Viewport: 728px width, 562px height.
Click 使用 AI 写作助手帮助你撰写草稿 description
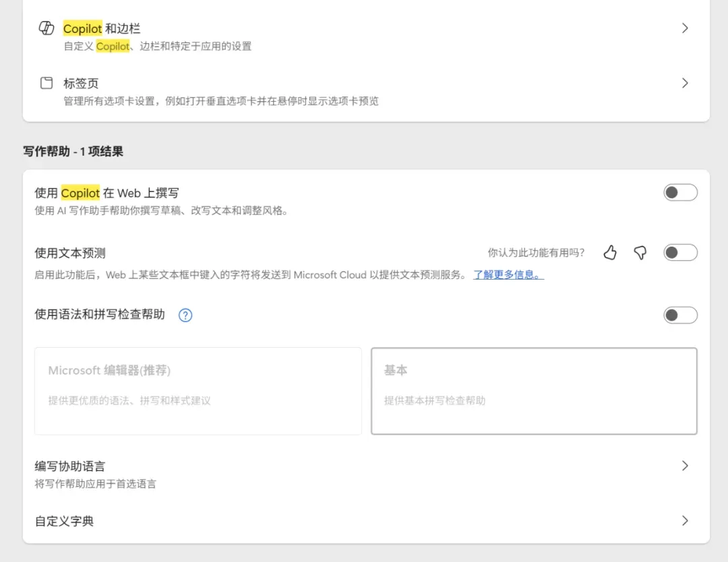pos(161,211)
